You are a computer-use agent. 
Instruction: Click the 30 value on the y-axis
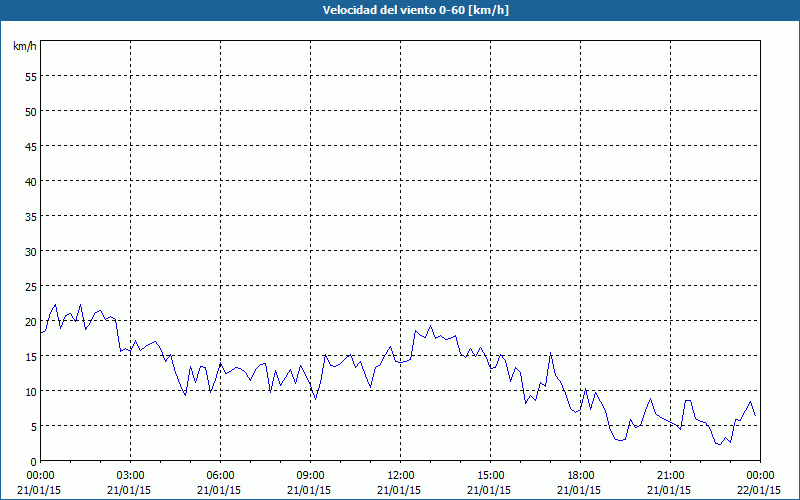pos(31,252)
